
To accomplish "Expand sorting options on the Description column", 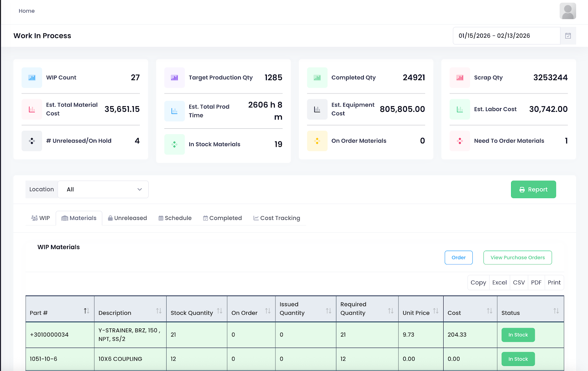I will coord(159,311).
